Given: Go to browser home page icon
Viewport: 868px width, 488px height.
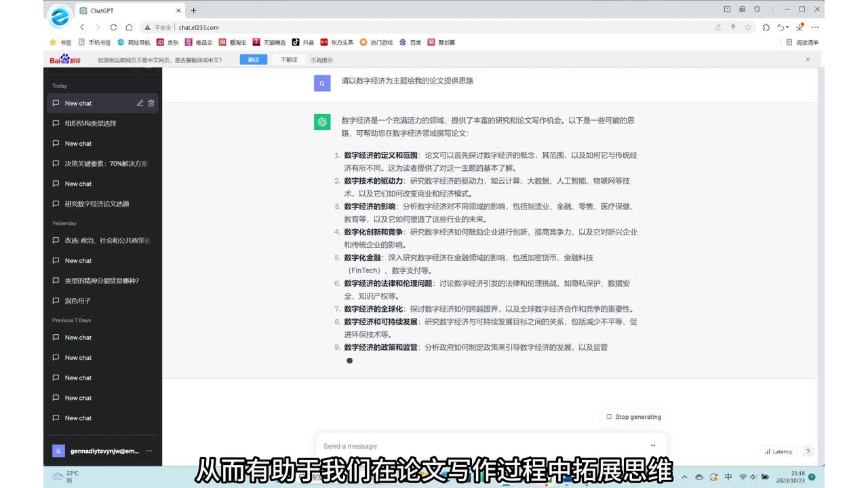Looking at the screenshot, I should click(129, 27).
